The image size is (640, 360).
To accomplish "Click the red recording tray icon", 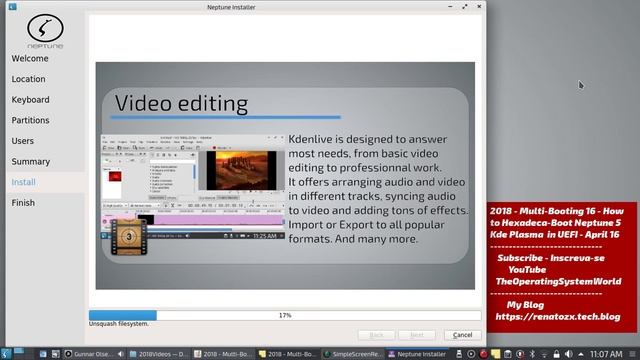I will (484, 354).
